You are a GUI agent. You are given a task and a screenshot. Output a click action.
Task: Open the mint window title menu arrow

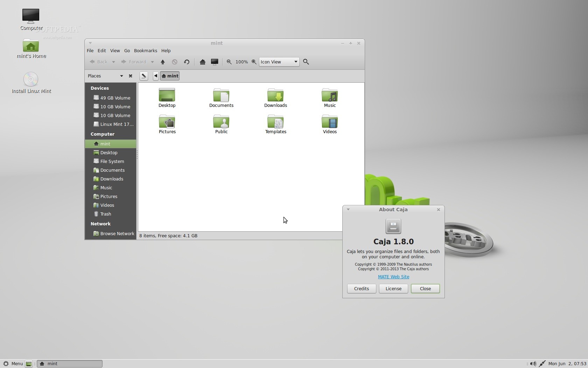coord(90,43)
